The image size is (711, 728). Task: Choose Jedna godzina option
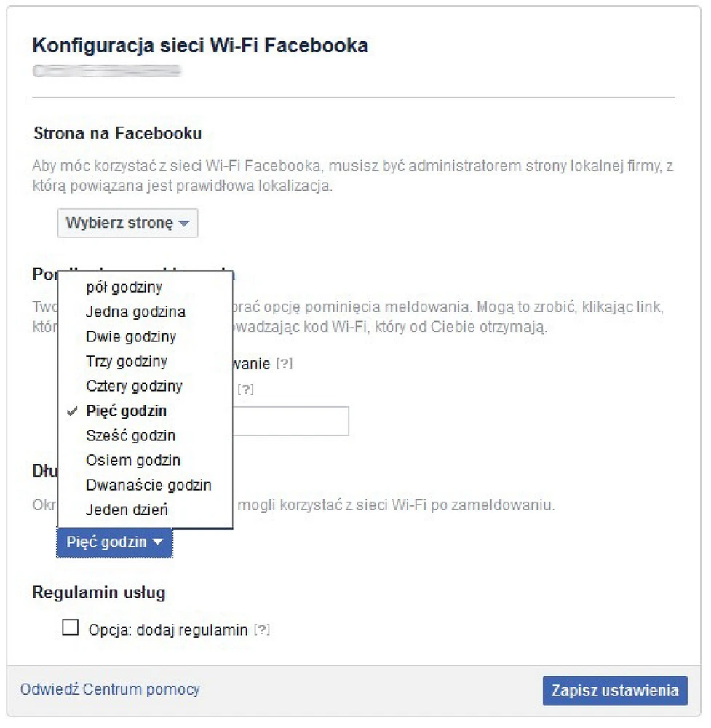pos(135,312)
